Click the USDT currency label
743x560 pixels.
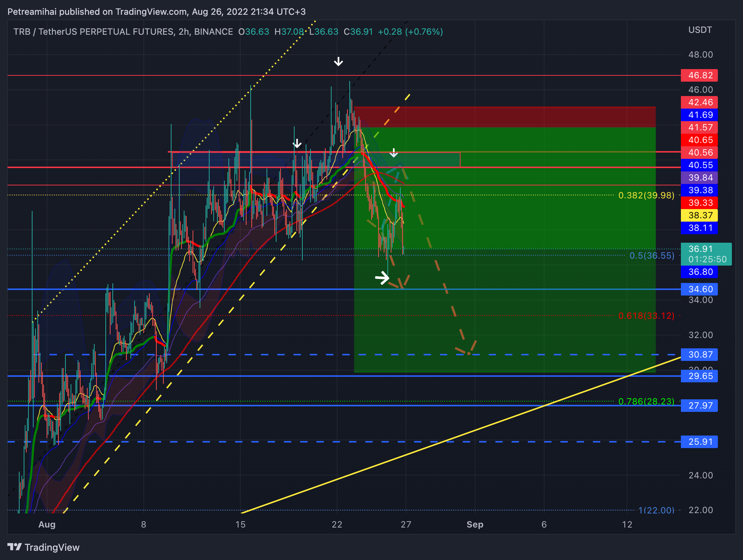700,30
